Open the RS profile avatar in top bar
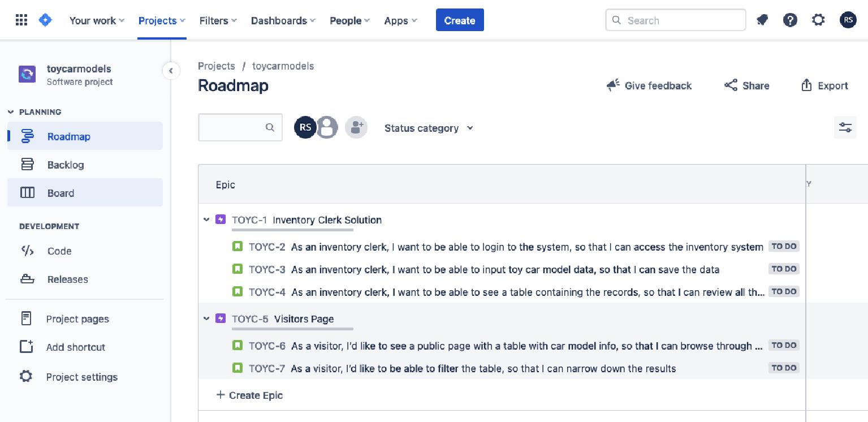Screen dimensions: 868x422 [848, 20]
